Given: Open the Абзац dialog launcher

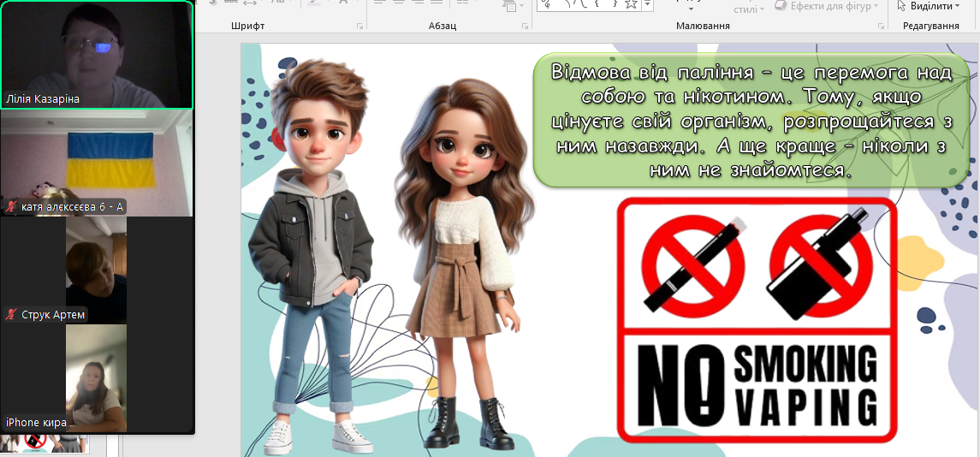Looking at the screenshot, I should tap(525, 27).
